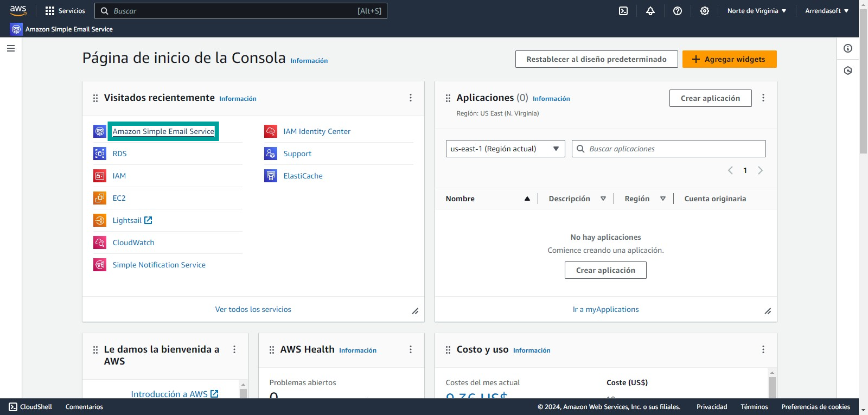Click the ElastiCache service icon
The image size is (868, 415).
click(x=271, y=176)
